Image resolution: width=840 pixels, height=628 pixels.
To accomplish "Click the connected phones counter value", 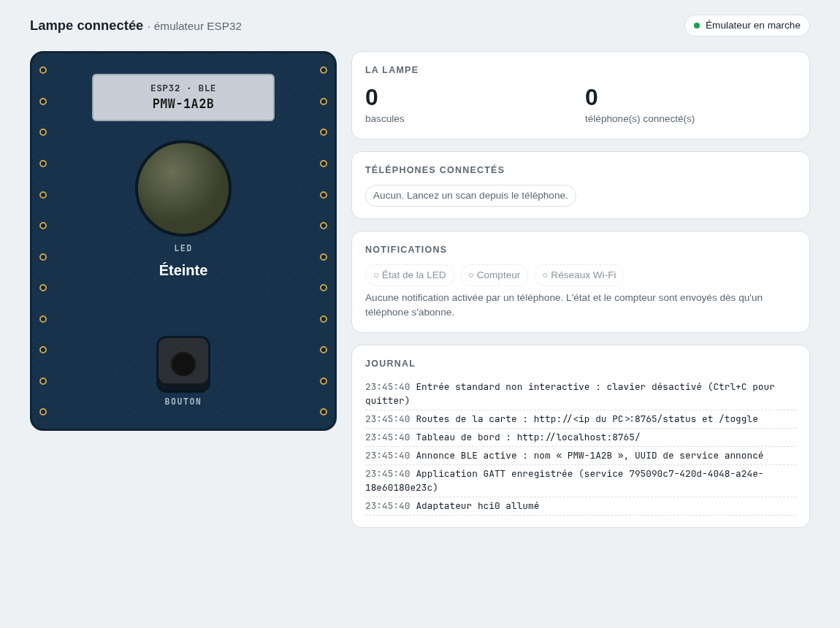I will [x=592, y=97].
